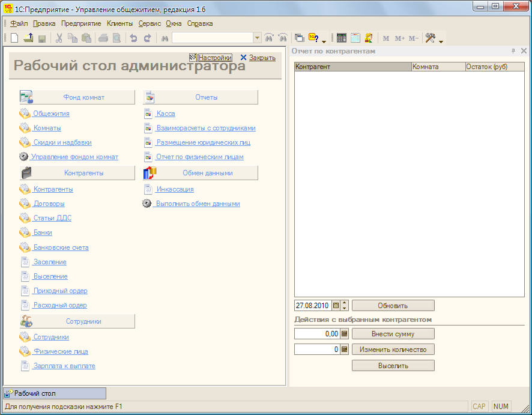Click the M memory button

click(x=385, y=38)
